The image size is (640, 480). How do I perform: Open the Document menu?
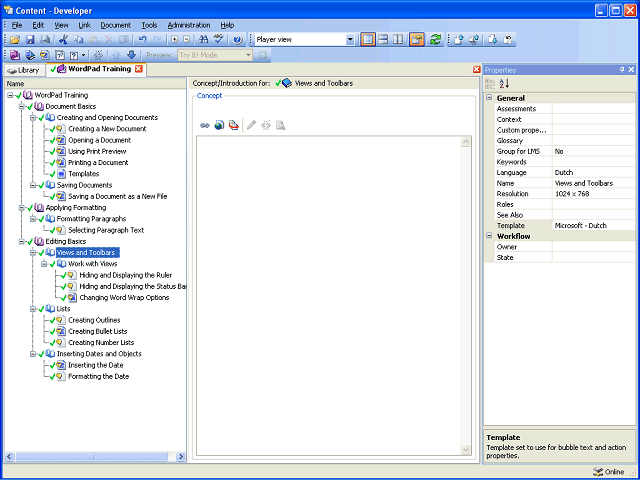point(116,25)
